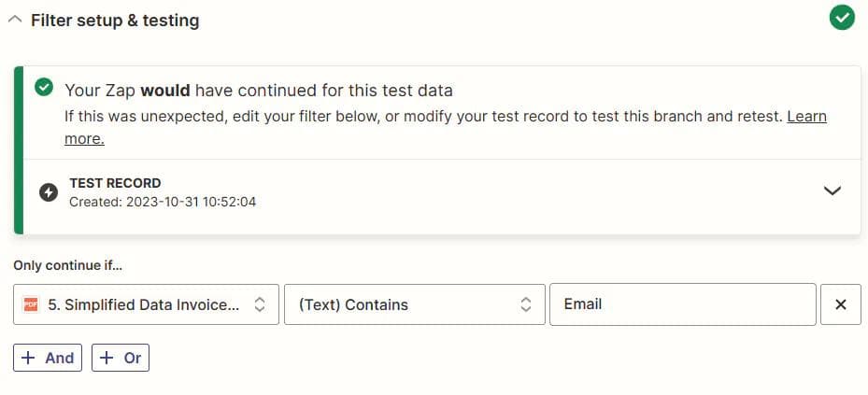Add an And condition

pos(48,358)
